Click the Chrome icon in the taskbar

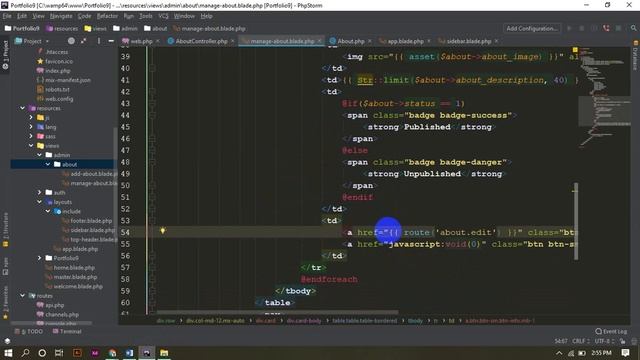click(x=112, y=353)
